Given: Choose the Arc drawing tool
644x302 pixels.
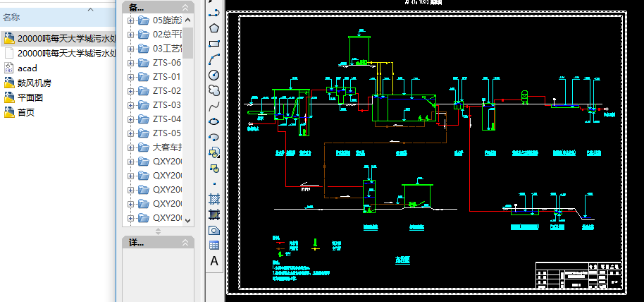Looking at the screenshot, I should pyautogui.click(x=214, y=59).
